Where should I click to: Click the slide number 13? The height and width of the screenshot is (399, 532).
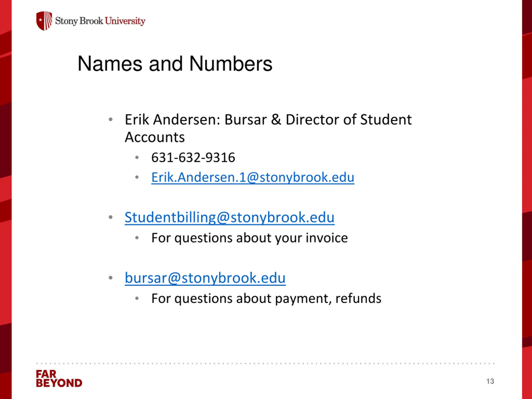click(490, 381)
